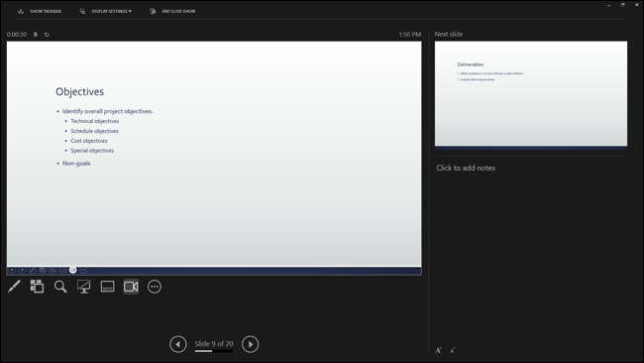Make the notes text larger
The width and height of the screenshot is (644, 363).
pyautogui.click(x=438, y=350)
